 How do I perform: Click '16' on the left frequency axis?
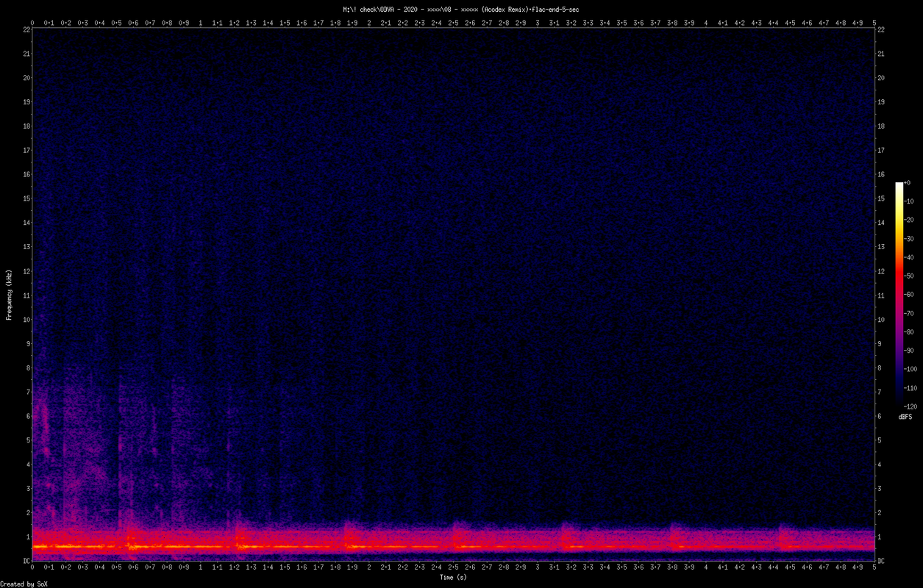coord(26,174)
